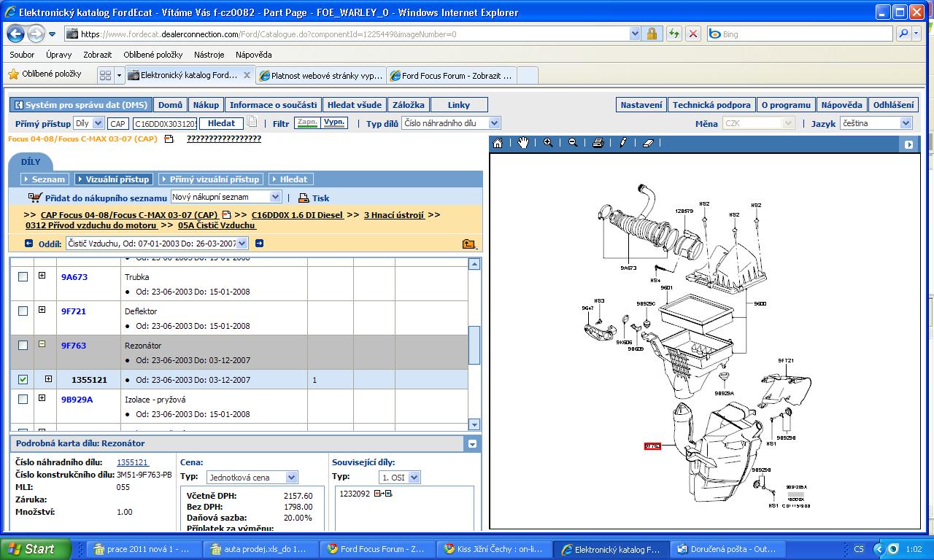Select the pencil markup tool

coord(623,143)
